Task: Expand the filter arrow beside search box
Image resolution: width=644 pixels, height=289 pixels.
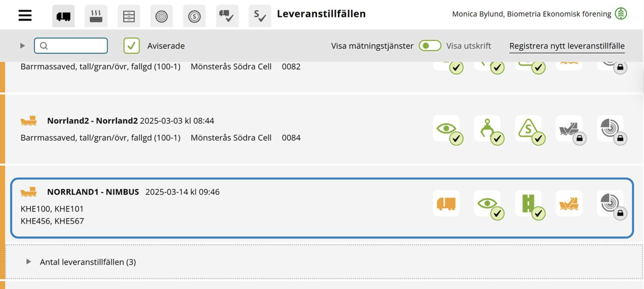Action: (x=23, y=46)
